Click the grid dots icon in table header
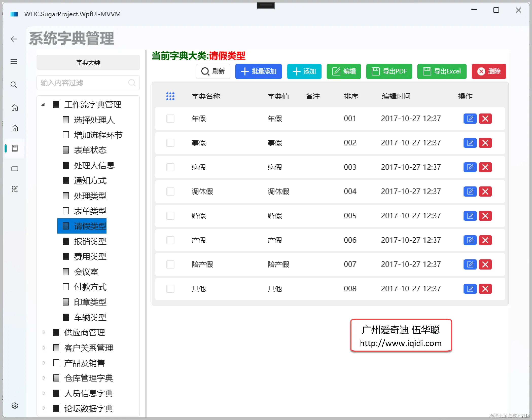The height and width of the screenshot is (420, 532). (x=170, y=96)
